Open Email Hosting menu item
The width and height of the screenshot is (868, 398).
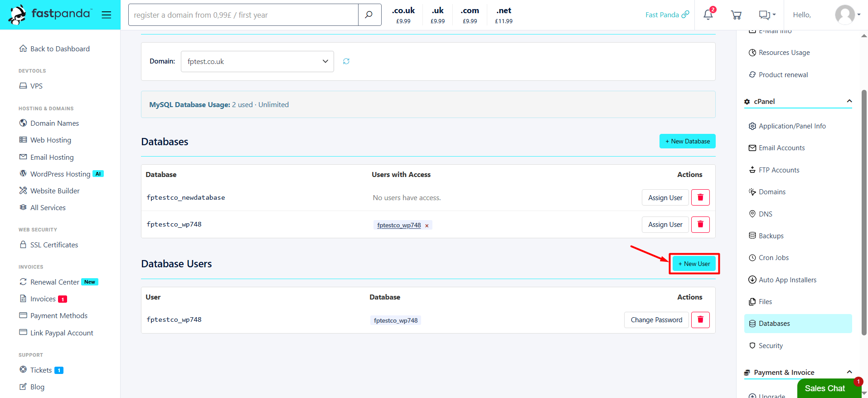click(46, 157)
